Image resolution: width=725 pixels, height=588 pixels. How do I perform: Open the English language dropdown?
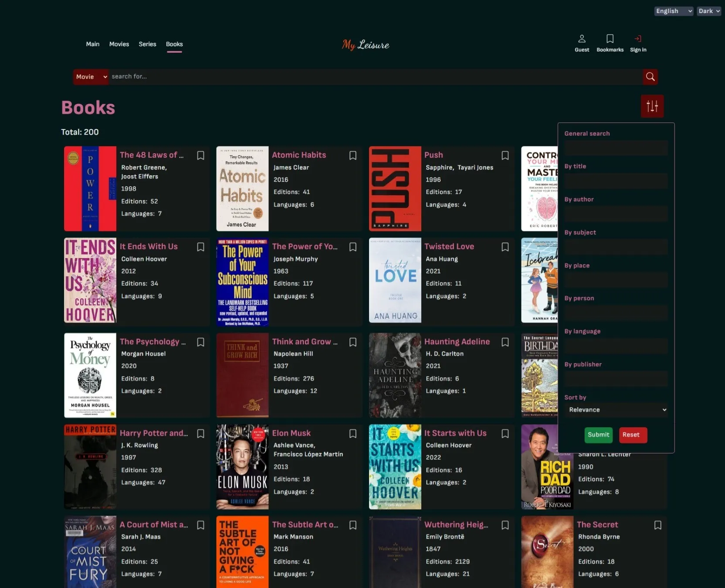click(674, 11)
